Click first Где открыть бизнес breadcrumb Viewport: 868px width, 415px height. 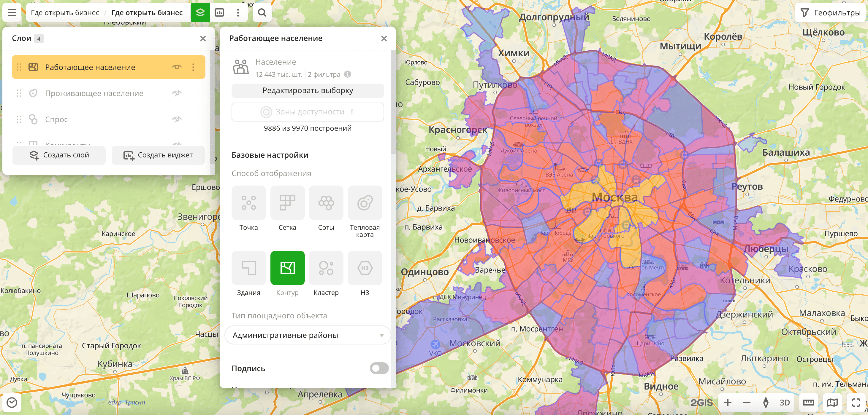click(x=65, y=12)
